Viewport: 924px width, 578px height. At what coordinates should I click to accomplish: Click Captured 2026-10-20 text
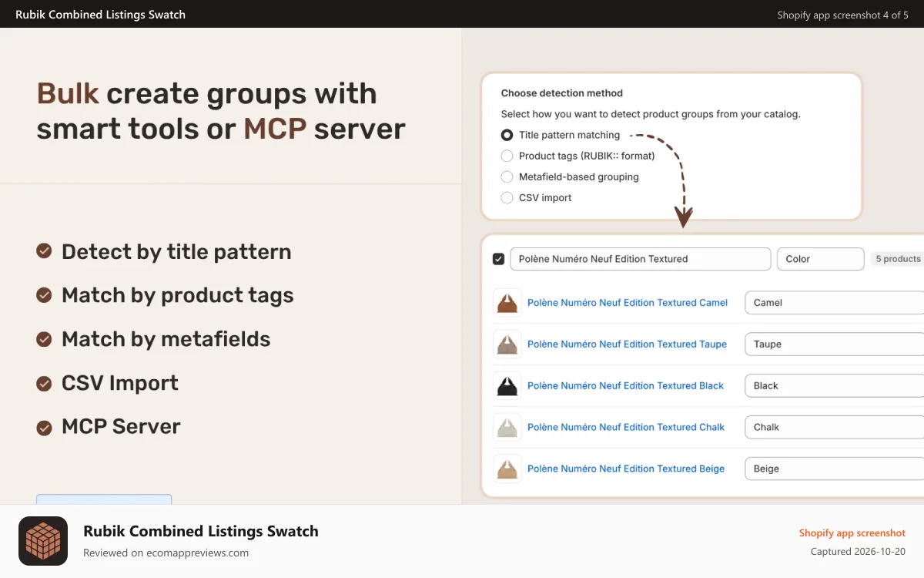(x=858, y=552)
